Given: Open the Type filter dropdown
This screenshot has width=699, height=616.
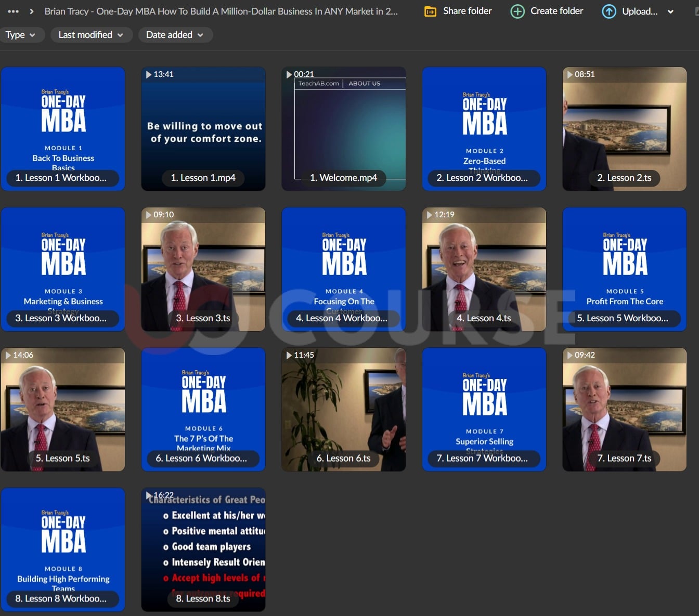Looking at the screenshot, I should 20,35.
